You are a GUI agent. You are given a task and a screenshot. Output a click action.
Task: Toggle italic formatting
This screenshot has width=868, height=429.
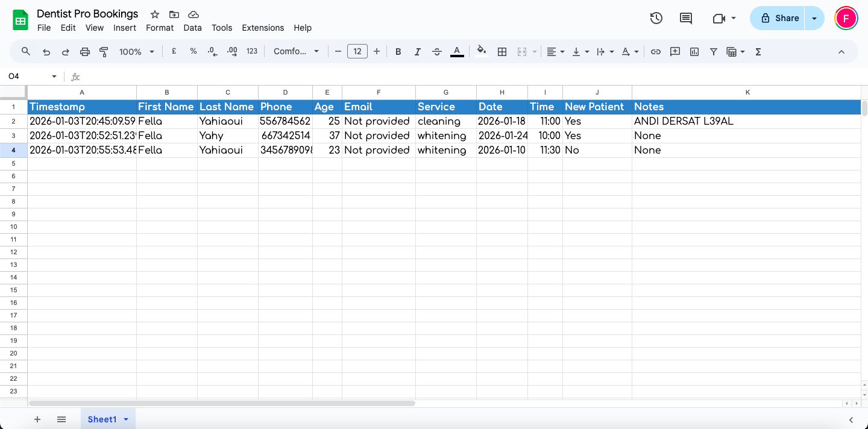[417, 52]
